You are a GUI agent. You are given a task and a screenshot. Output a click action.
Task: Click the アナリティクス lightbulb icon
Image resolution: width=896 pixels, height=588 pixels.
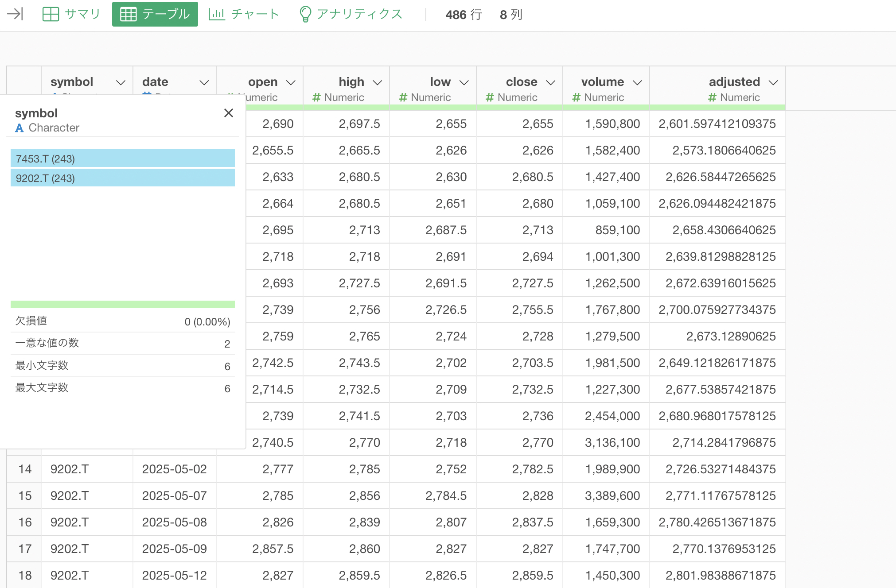[305, 14]
